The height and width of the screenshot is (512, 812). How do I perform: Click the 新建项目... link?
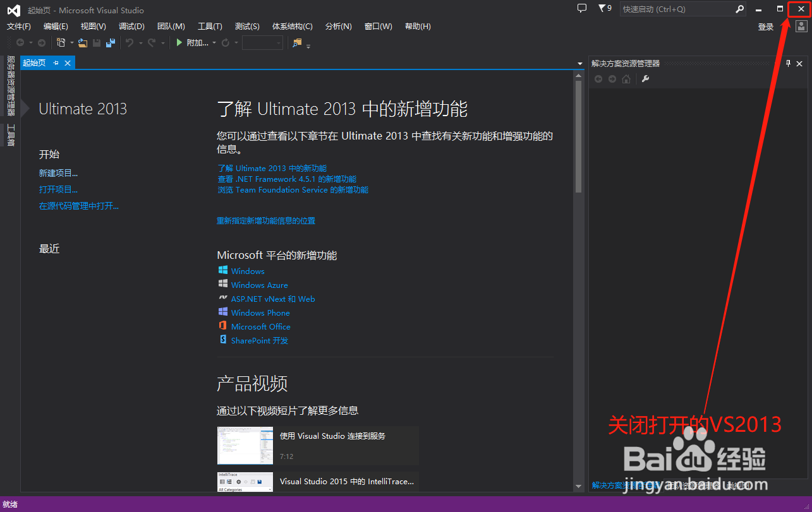pyautogui.click(x=58, y=172)
